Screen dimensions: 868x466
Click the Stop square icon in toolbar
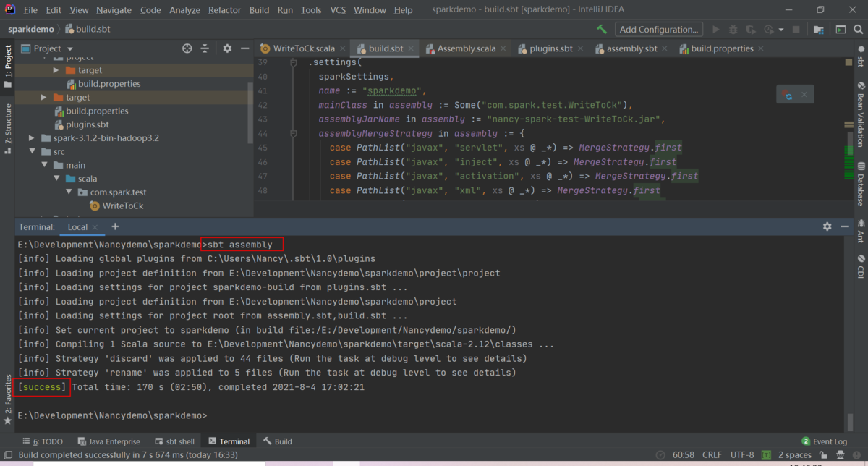796,30
